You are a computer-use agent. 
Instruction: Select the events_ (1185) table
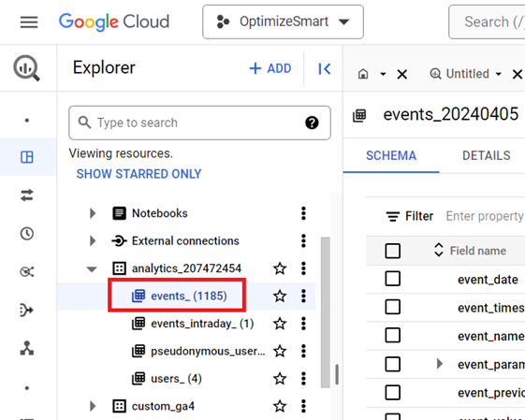[189, 296]
